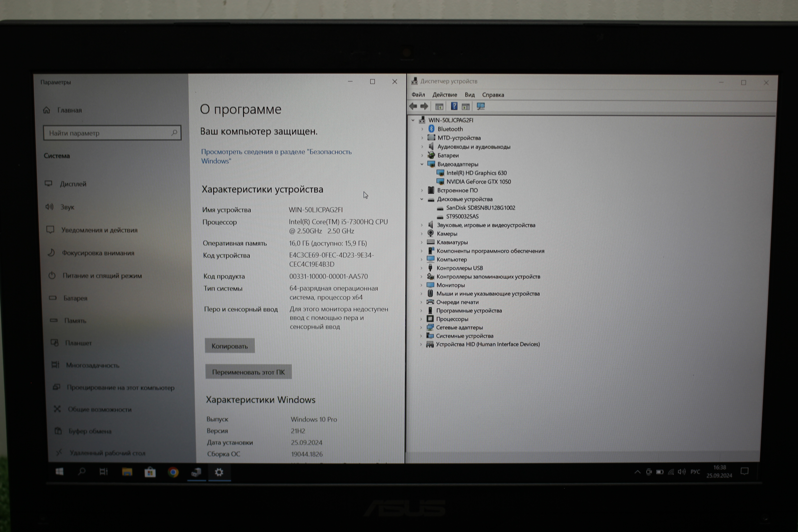Click the Windows Start button
The height and width of the screenshot is (532, 798).
pyautogui.click(x=59, y=472)
